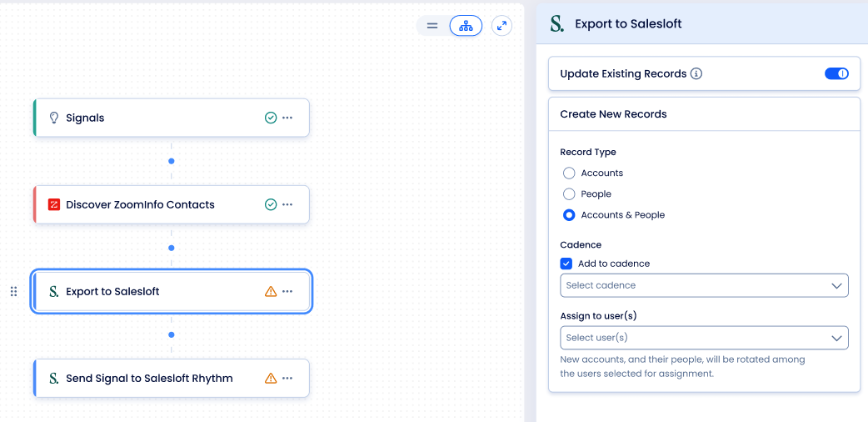Viewport: 868px width, 422px height.
Task: Click the expand canvas arrows icon
Action: [501, 26]
